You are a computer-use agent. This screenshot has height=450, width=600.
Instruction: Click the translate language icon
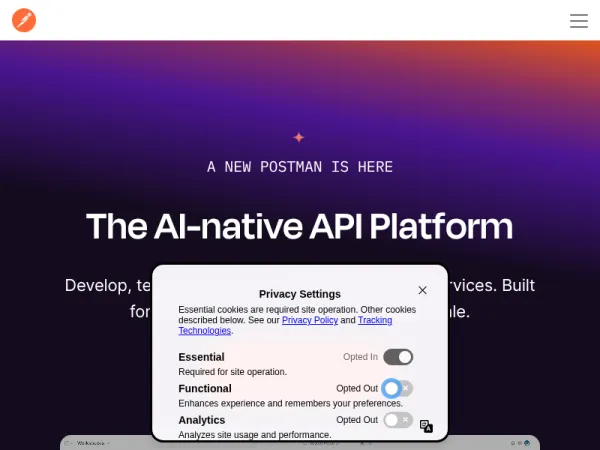pyautogui.click(x=426, y=426)
